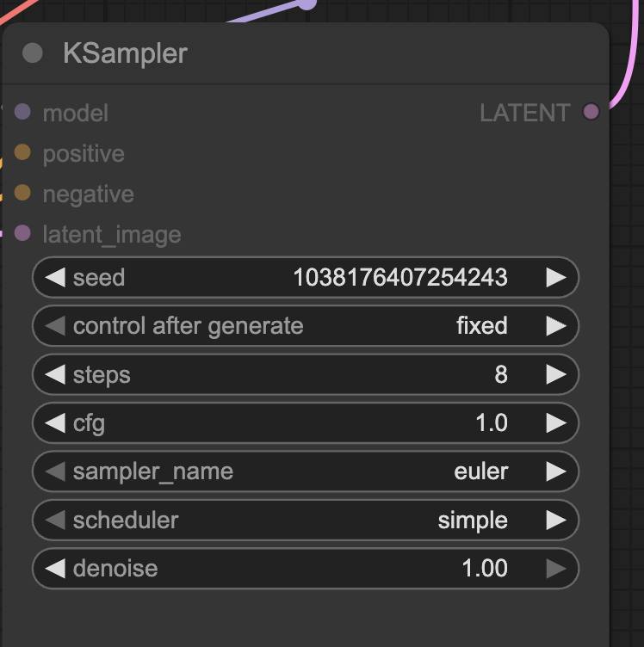Increase steps with the right arrow
This screenshot has width=644, height=647.
point(556,374)
